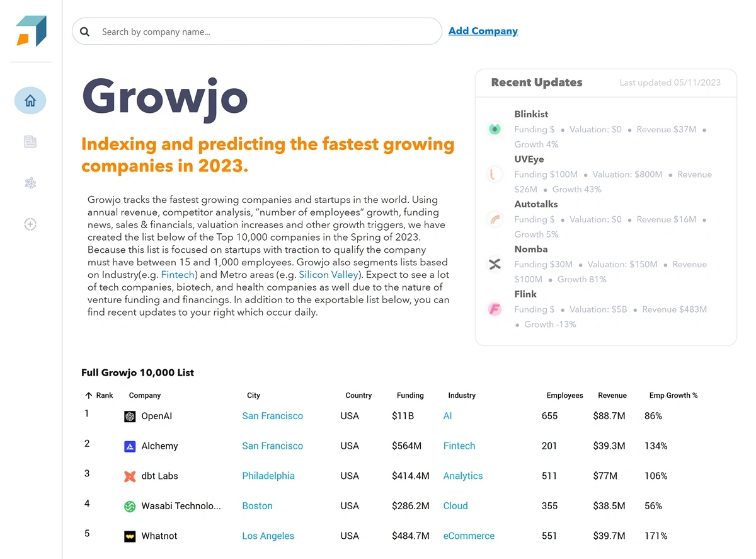Select the $88.7M revenue value

pos(609,416)
